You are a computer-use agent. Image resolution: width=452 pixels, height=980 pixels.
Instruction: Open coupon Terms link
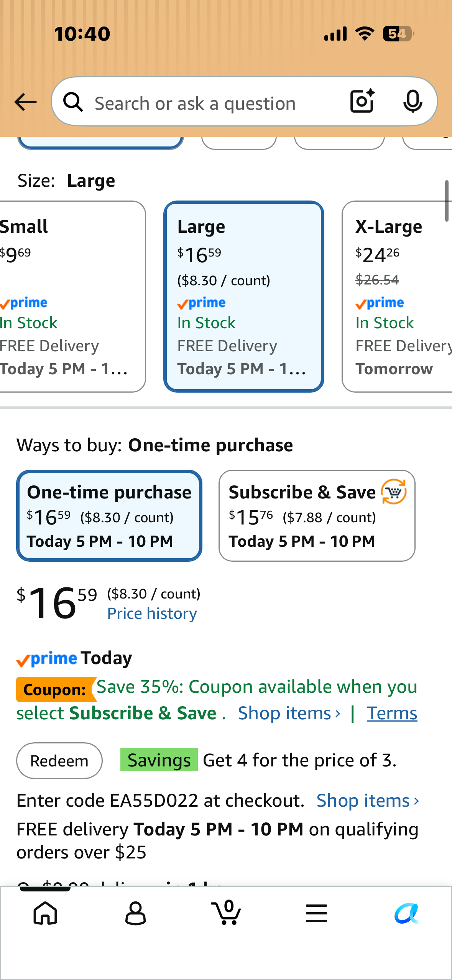(x=392, y=713)
